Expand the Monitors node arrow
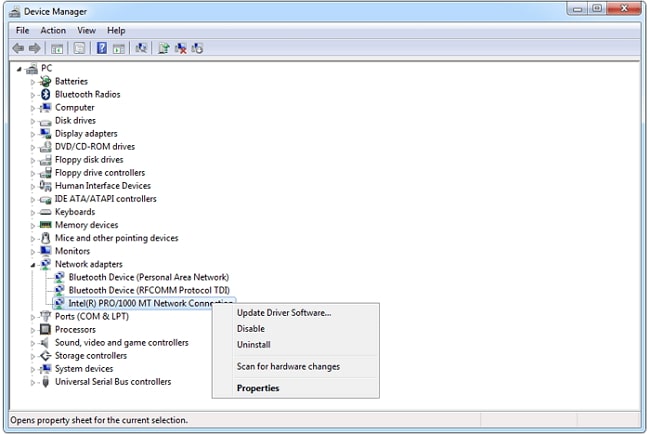 click(33, 252)
